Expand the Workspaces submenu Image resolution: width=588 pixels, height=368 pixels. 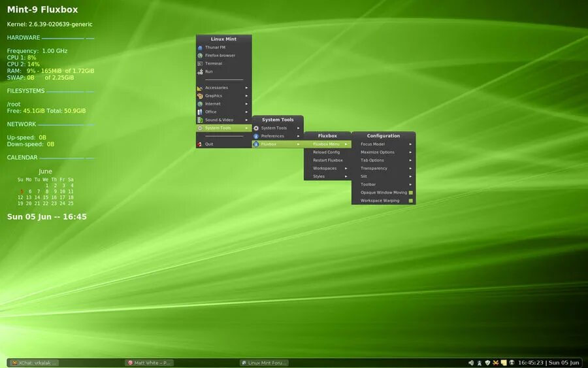[327, 169]
